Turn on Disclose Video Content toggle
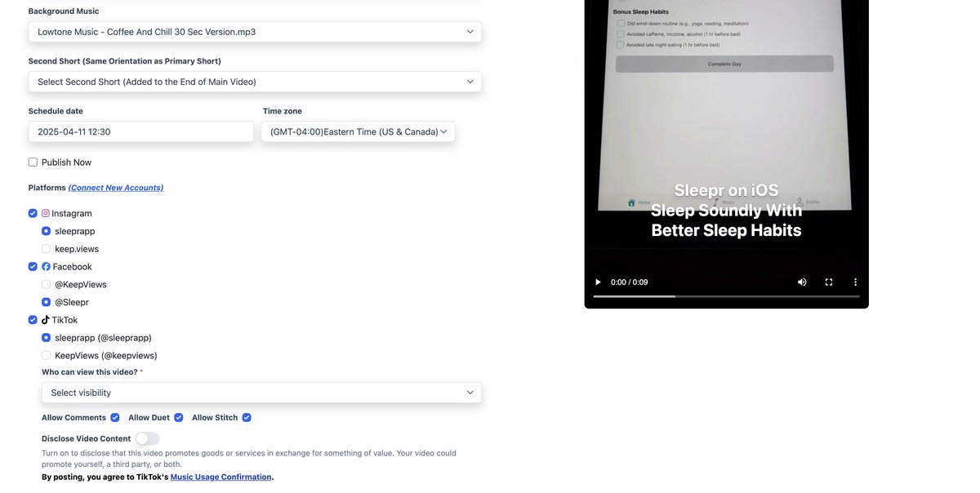 coord(147,439)
